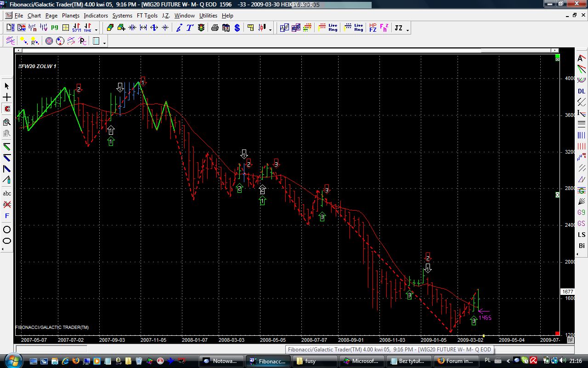Open Forum in... taskbar button
The height and width of the screenshot is (368, 588).
pos(456,361)
